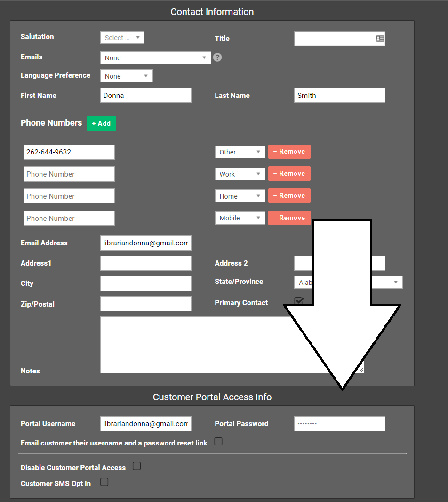Click the Last Name field containing Smith
This screenshot has width=448, height=502.
click(x=339, y=95)
